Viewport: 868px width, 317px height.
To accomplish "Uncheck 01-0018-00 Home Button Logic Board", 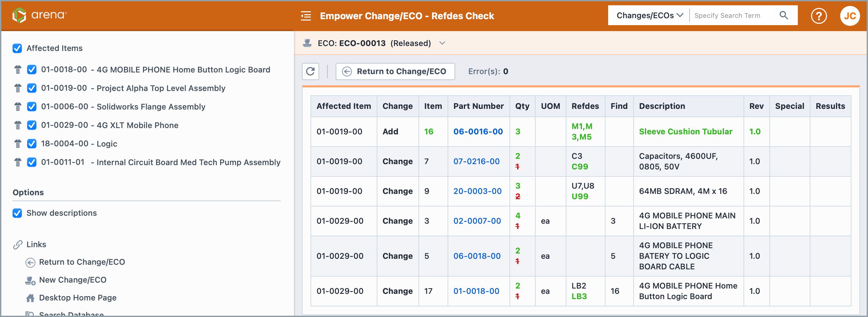I will tap(32, 70).
